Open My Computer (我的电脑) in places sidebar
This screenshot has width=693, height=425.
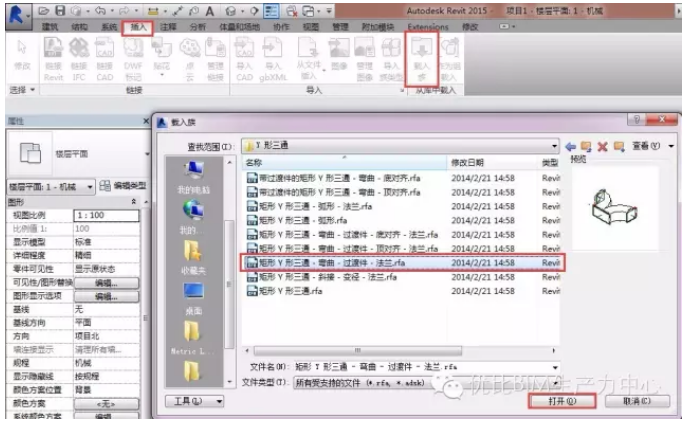192,177
